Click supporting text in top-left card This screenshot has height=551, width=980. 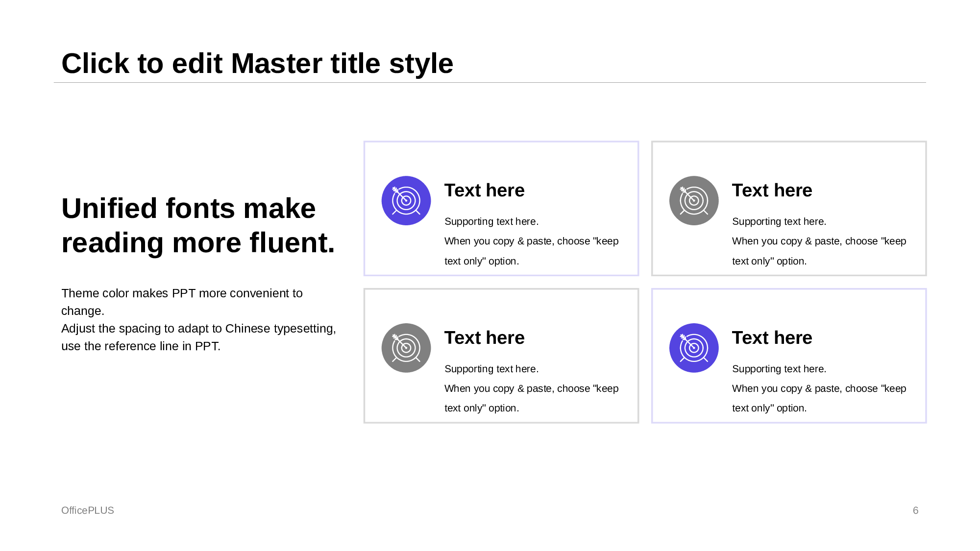tap(531, 241)
